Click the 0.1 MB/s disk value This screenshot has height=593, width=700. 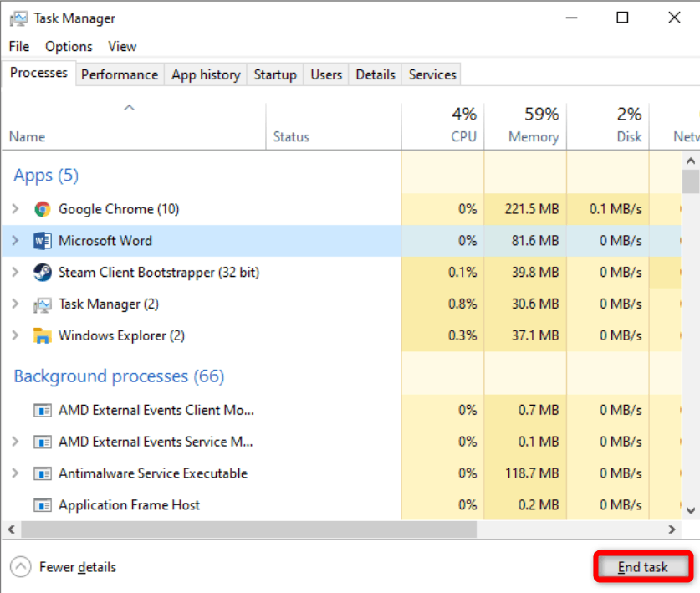(x=616, y=209)
